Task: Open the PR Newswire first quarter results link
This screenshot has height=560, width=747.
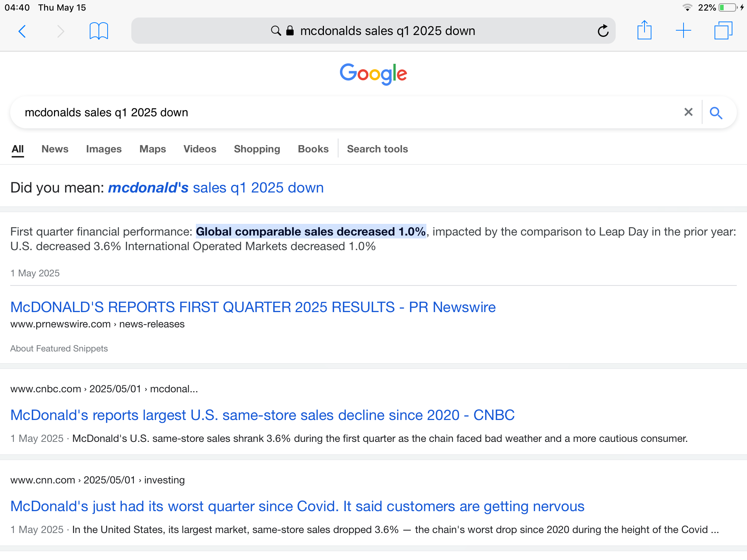Action: click(253, 307)
